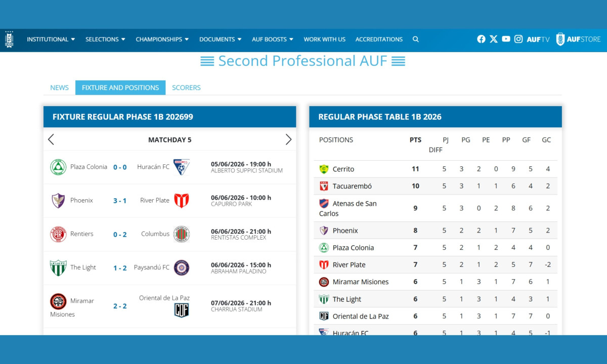Image resolution: width=607 pixels, height=364 pixels.
Task: Open the YouTube channel icon
Action: (506, 39)
